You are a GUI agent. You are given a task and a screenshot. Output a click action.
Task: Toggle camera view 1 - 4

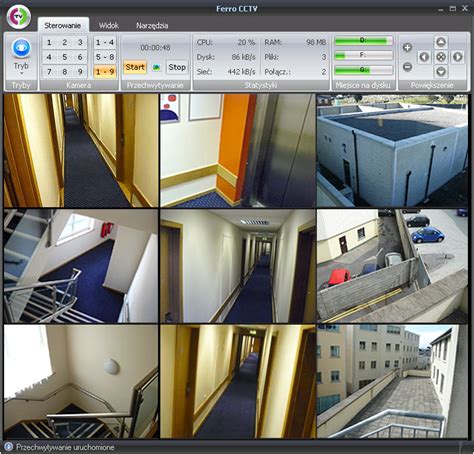(105, 42)
